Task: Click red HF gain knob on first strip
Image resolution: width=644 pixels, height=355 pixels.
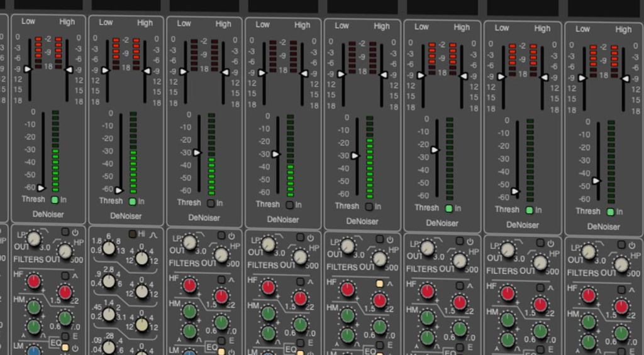Action: (x=34, y=281)
